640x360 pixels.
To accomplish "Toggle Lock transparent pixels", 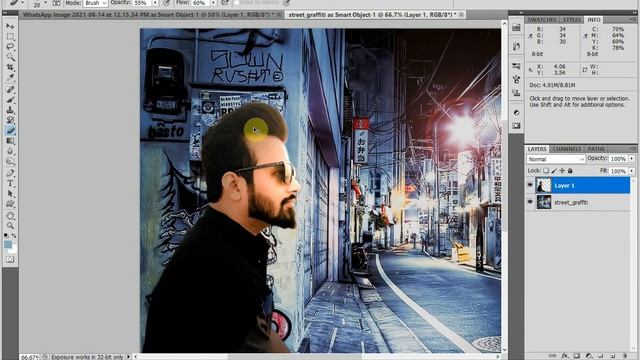I will tap(546, 171).
